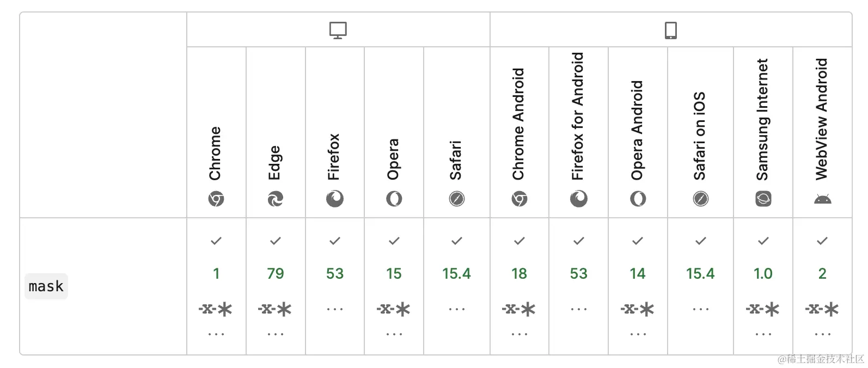Click the Chrome browser logo icon
The height and width of the screenshot is (368, 868).
pyautogui.click(x=216, y=199)
